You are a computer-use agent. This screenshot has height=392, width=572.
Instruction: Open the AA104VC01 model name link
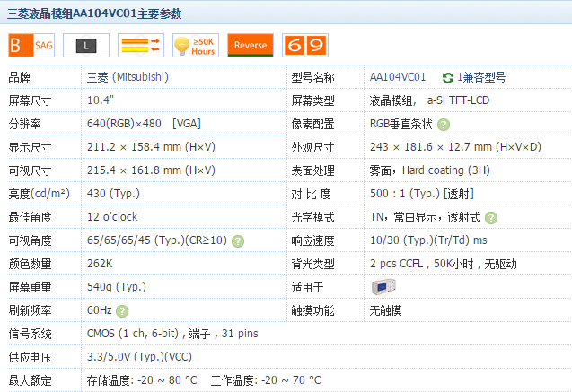(x=398, y=77)
